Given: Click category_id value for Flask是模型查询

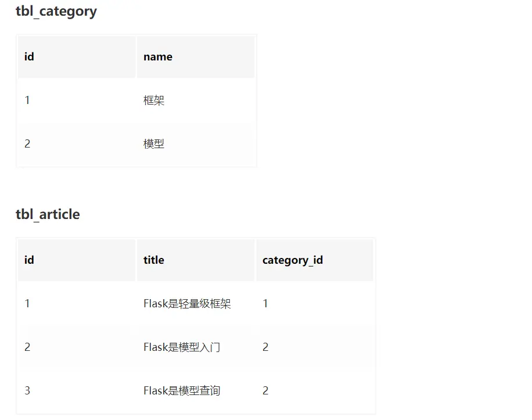Looking at the screenshot, I should point(315,391).
